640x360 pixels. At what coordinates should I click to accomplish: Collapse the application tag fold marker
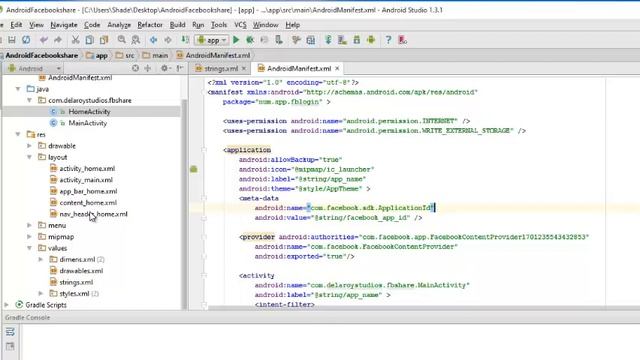[204, 150]
